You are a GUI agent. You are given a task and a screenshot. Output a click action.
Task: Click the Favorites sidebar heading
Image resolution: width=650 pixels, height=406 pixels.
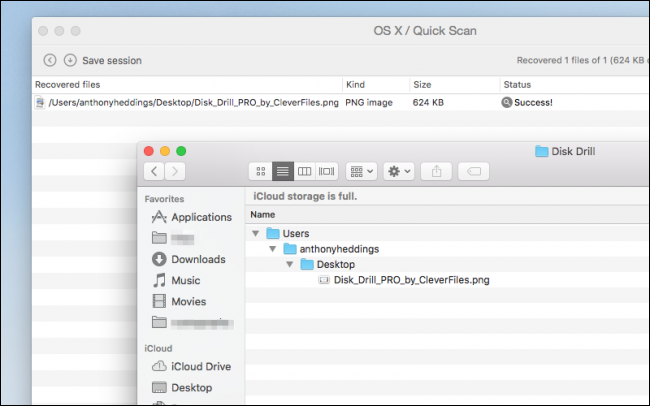point(164,199)
